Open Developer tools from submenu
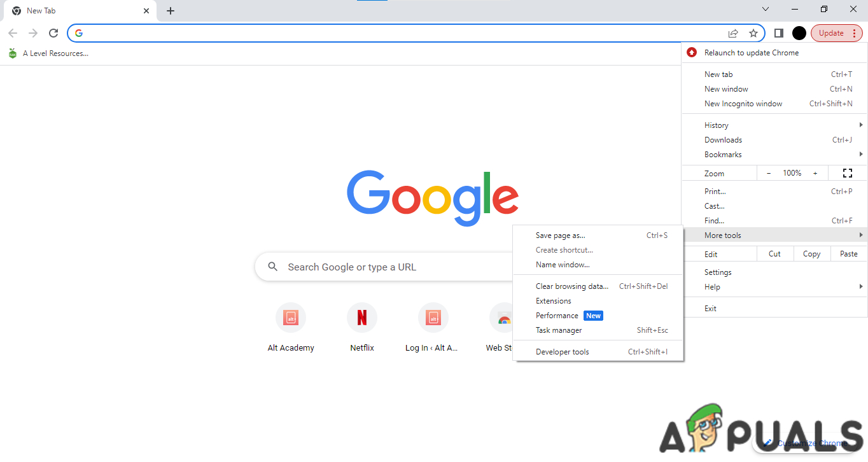 tap(598, 352)
